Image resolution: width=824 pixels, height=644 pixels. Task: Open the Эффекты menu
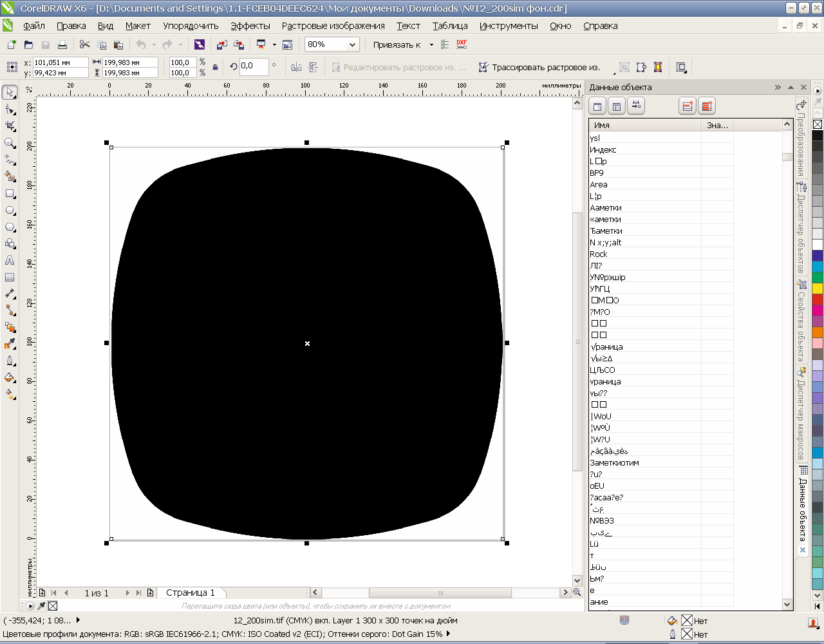[x=250, y=26]
